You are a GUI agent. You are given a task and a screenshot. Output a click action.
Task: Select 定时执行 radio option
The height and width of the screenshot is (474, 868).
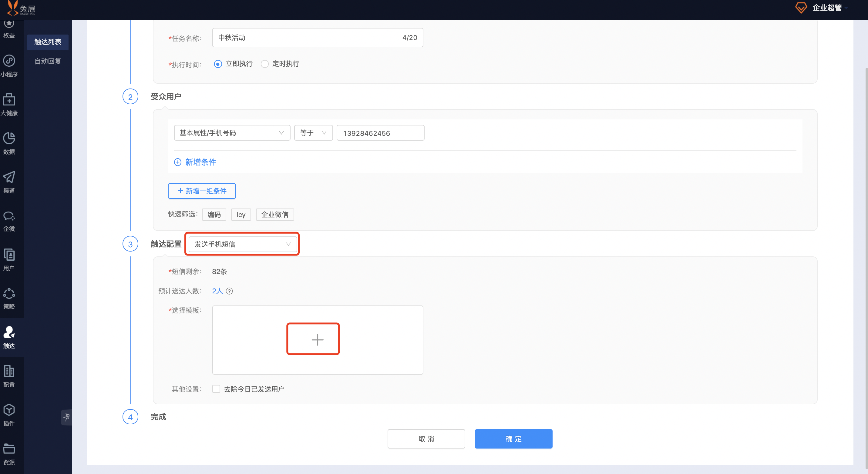[x=280, y=64]
